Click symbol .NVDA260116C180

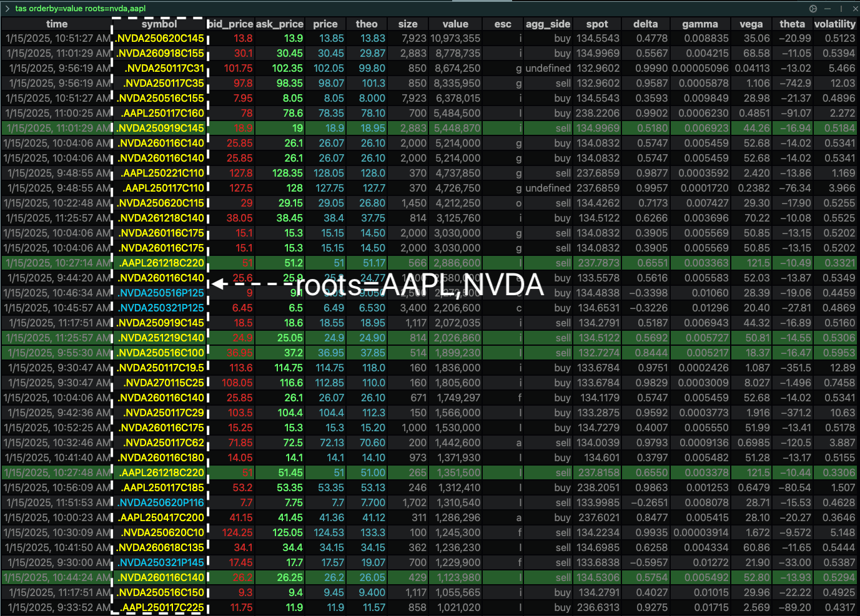(161, 457)
